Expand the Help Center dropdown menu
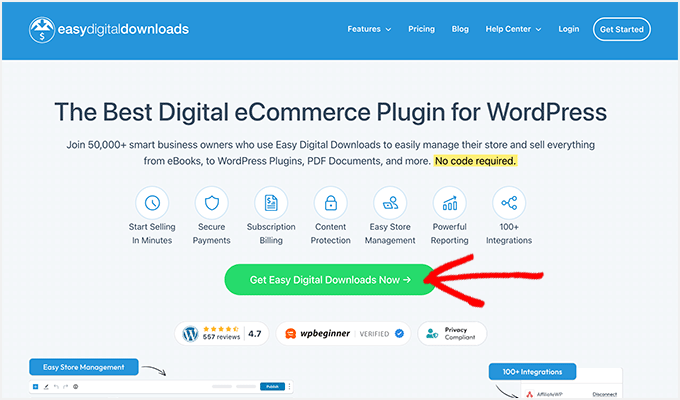Image resolution: width=680 pixels, height=400 pixels. pyautogui.click(x=512, y=29)
